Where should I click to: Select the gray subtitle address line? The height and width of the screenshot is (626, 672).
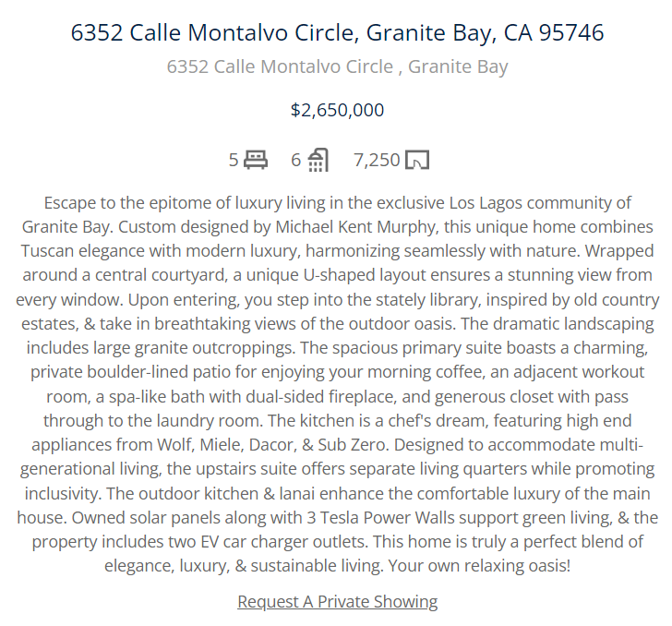[x=337, y=66]
